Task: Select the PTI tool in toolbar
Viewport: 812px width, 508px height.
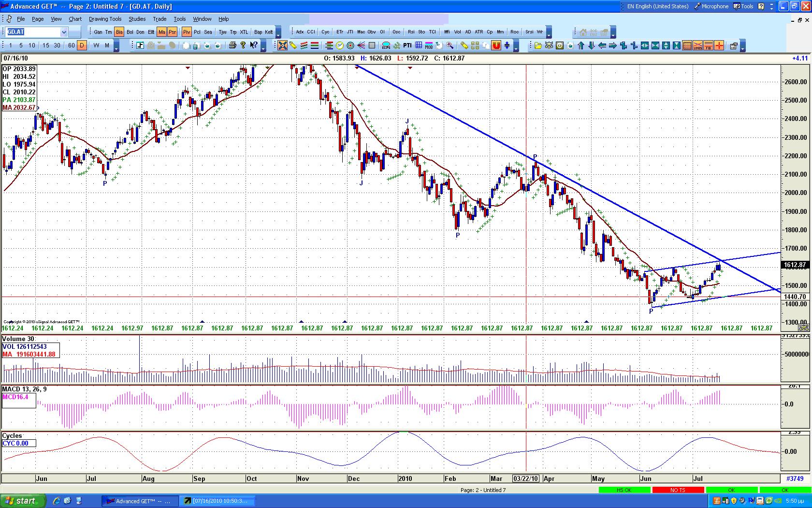Action: pos(407,45)
